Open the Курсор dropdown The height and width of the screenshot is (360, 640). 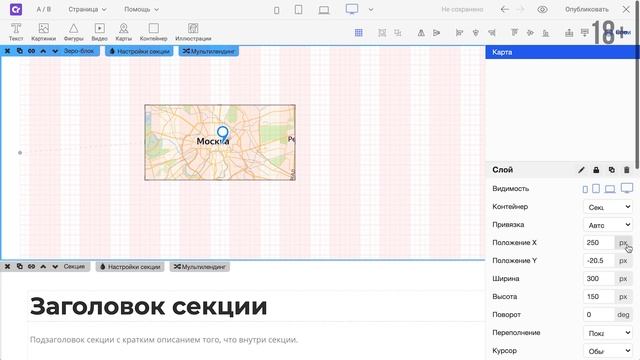pos(608,351)
